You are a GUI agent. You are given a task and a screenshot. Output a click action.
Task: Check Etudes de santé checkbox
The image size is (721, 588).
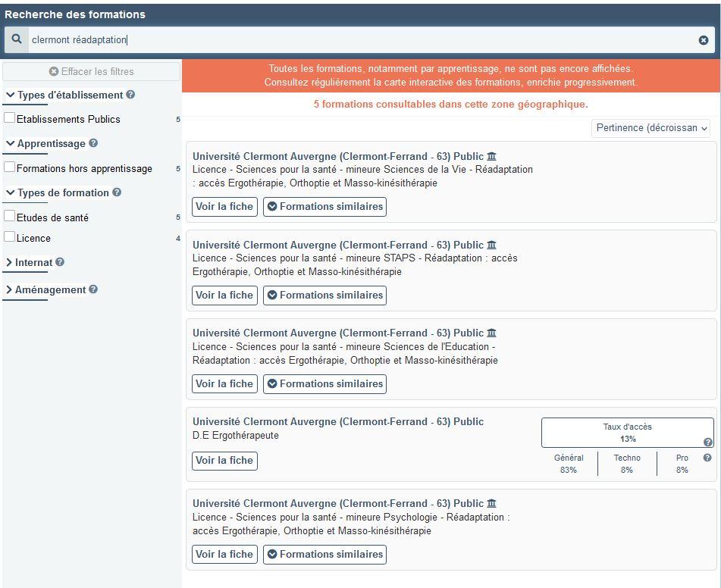tap(9, 216)
